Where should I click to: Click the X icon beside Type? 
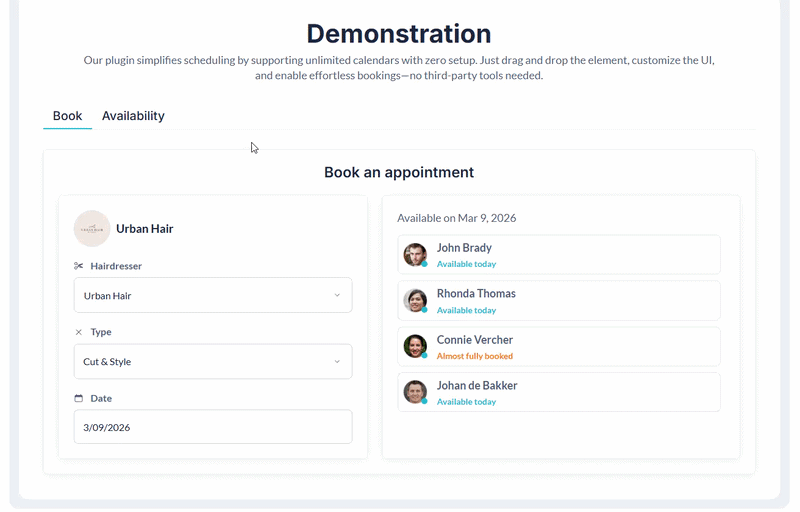[79, 332]
